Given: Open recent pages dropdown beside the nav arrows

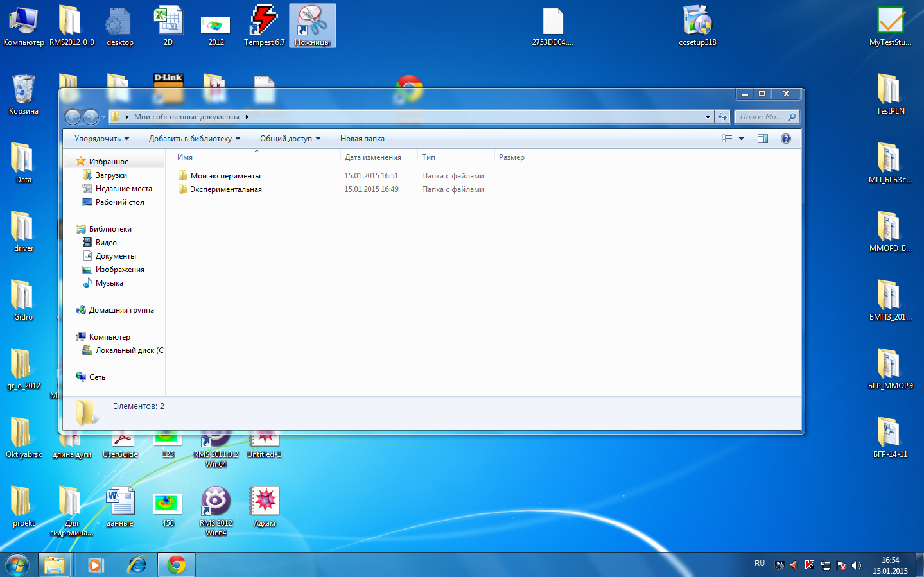Looking at the screenshot, I should pos(103,117).
